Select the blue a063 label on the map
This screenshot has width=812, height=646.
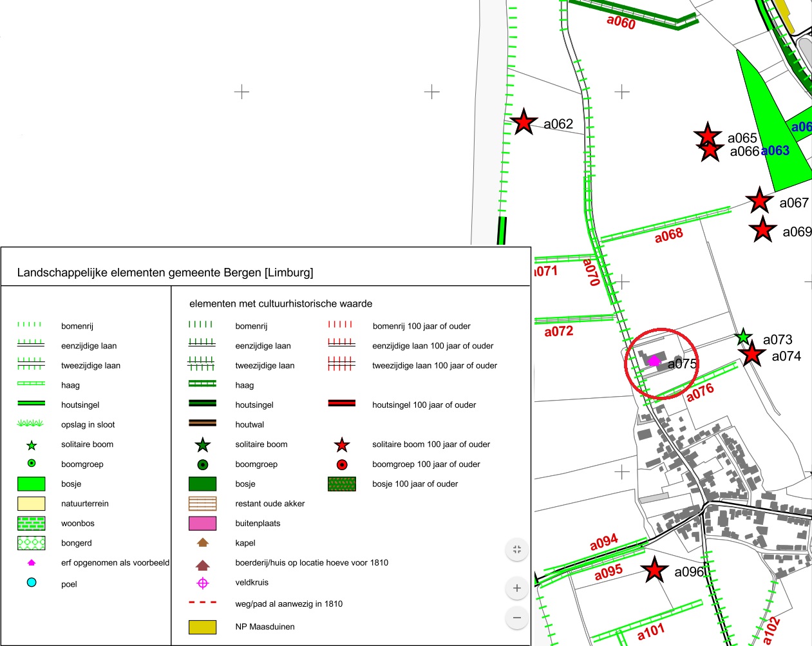coord(775,151)
